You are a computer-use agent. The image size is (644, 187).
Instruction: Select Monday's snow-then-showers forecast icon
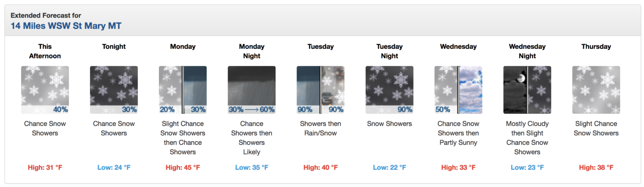coord(183,90)
